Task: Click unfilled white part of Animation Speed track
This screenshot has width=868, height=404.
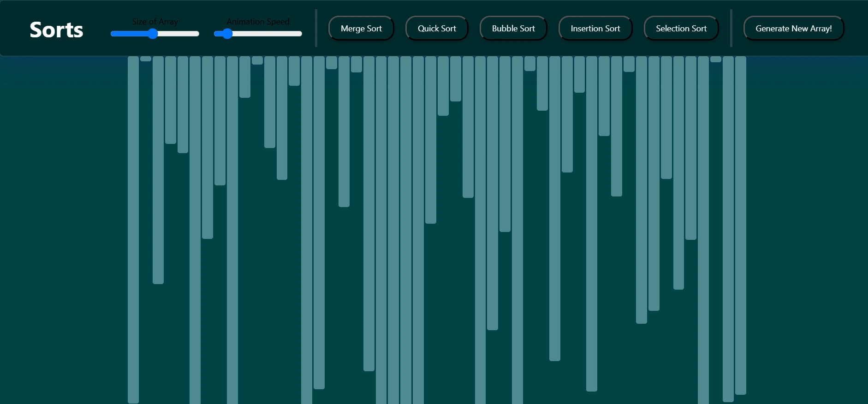Action: coord(268,34)
